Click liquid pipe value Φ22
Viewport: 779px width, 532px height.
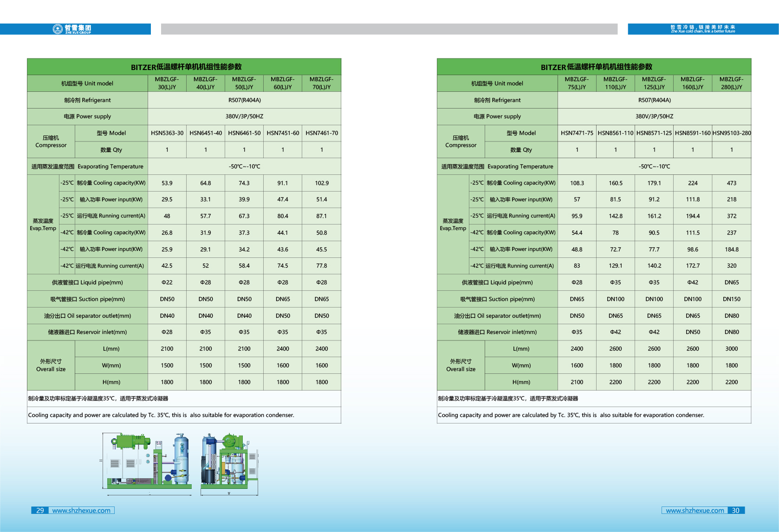click(167, 282)
